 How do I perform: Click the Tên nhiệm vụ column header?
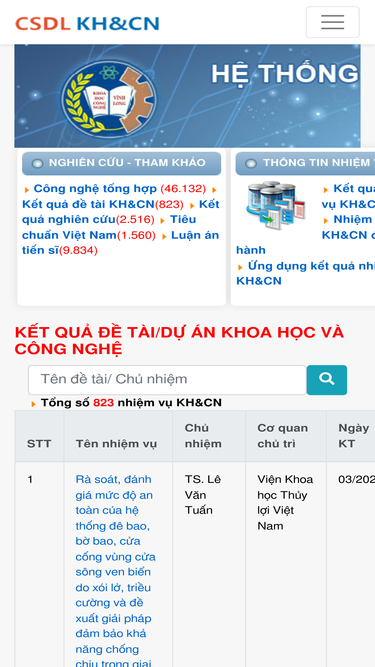116,444
